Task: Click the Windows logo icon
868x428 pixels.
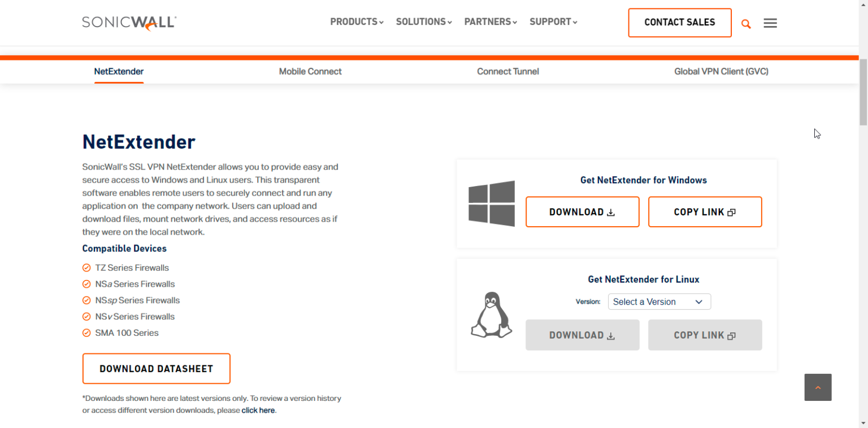Action: 492,204
